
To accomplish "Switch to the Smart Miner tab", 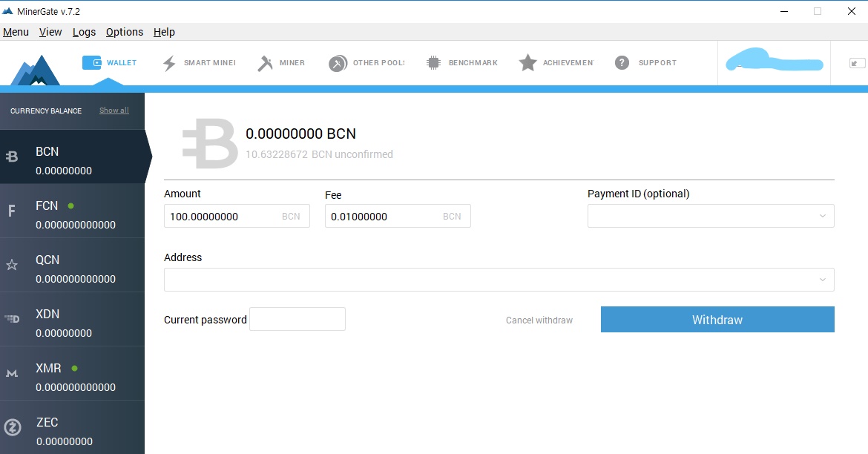I will [x=209, y=63].
